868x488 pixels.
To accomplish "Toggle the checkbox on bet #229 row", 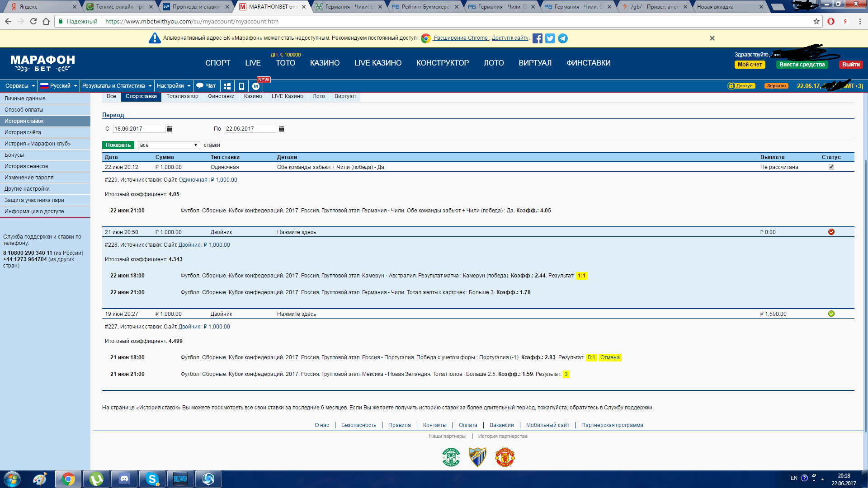I will [831, 167].
